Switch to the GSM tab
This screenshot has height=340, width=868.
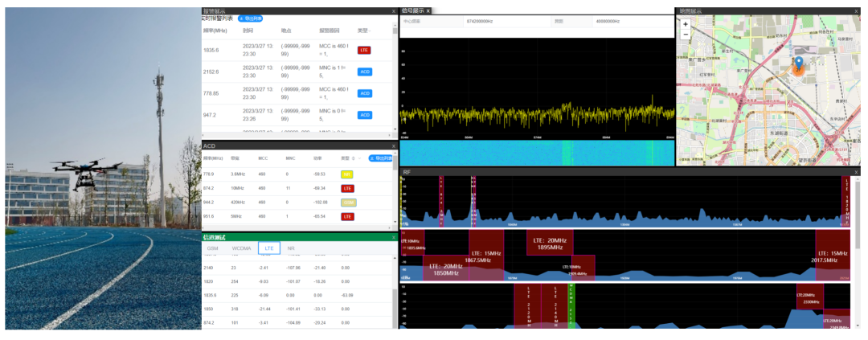click(213, 248)
